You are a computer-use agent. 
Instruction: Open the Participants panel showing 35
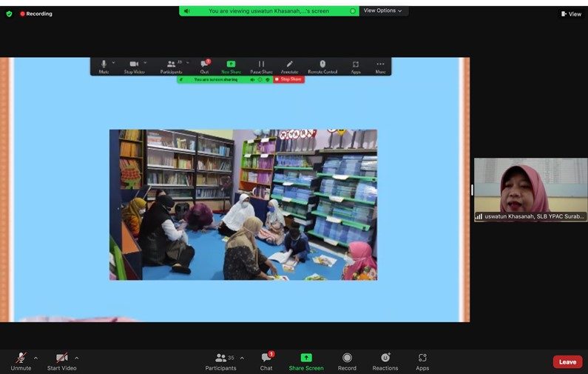[x=220, y=361]
